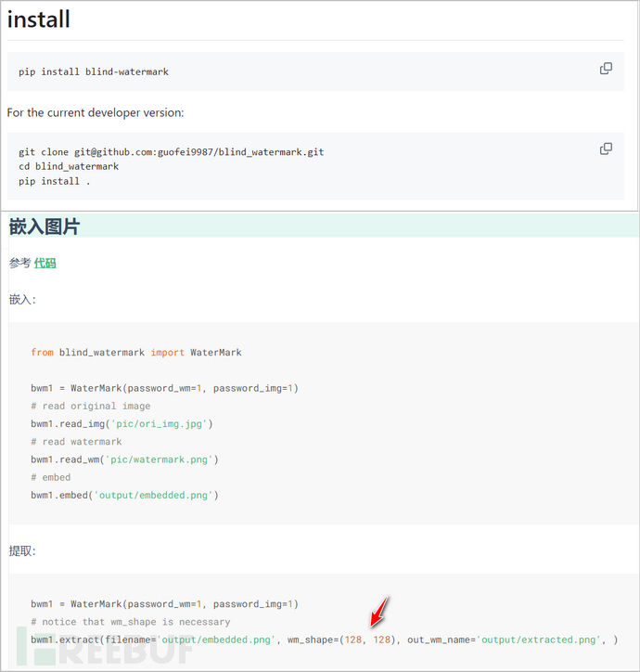Click the cd blind_watermark line

click(x=69, y=166)
